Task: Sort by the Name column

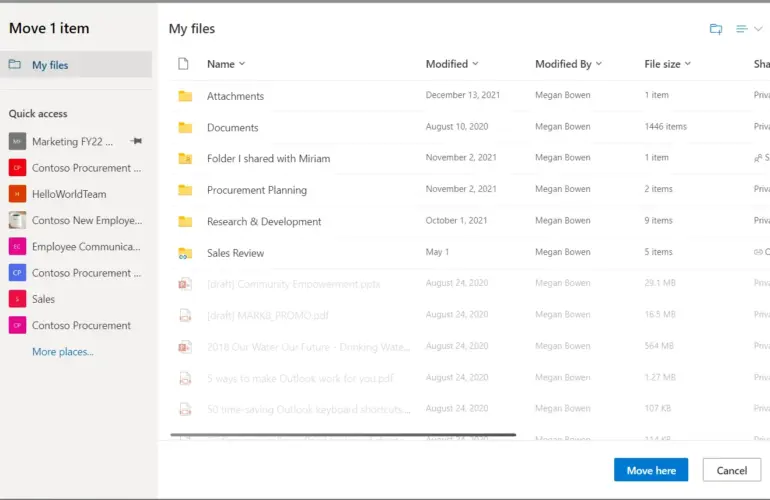Action: 226,64
